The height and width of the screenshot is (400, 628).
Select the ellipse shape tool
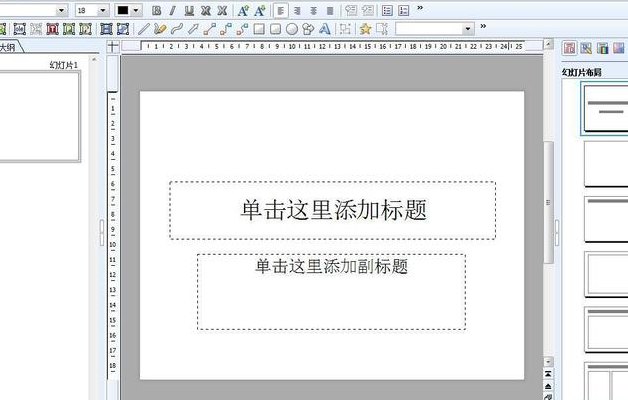click(292, 29)
